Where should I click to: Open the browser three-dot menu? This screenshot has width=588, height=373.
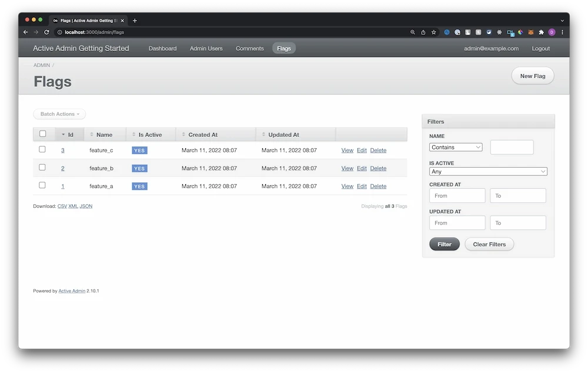tap(563, 32)
